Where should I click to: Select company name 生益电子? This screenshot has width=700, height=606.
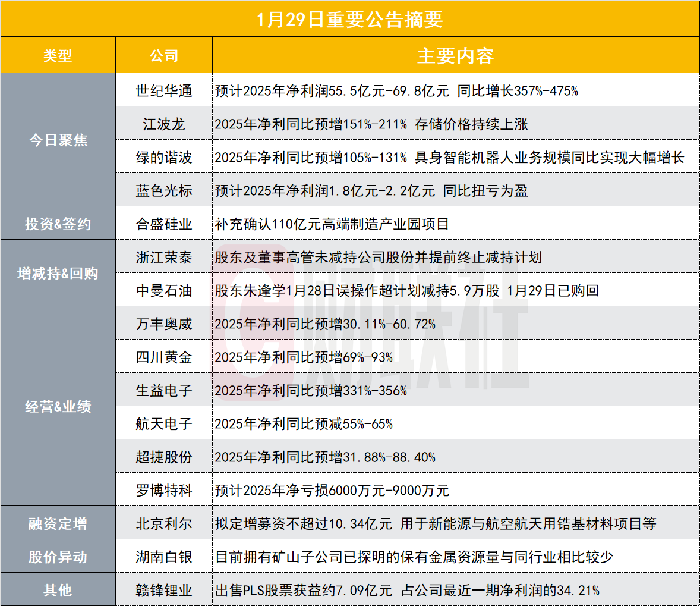(164, 390)
